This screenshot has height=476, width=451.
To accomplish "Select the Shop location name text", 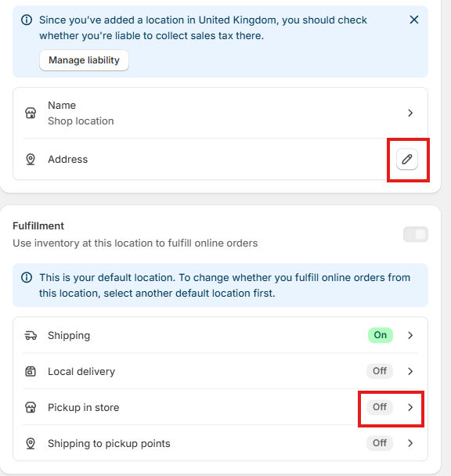I will 81,121.
